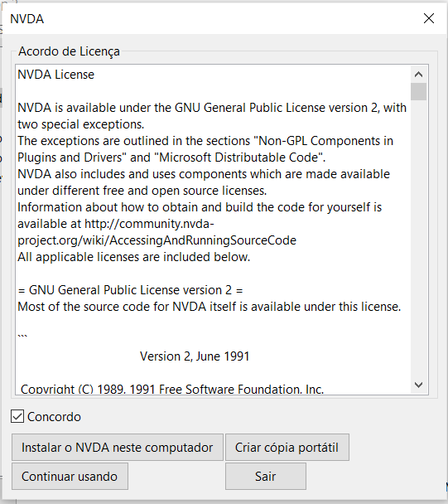Click the "Copyright (C) 1989, 1991" line
This screenshot has height=504, width=448.
click(x=172, y=389)
